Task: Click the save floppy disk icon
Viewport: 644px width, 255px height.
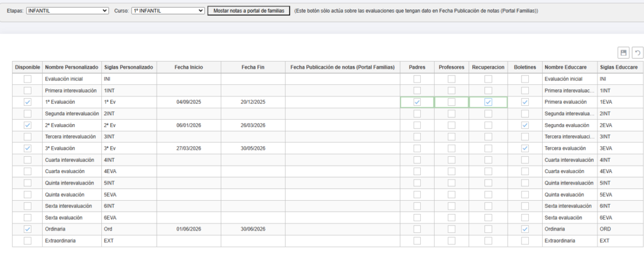Action: [x=623, y=53]
